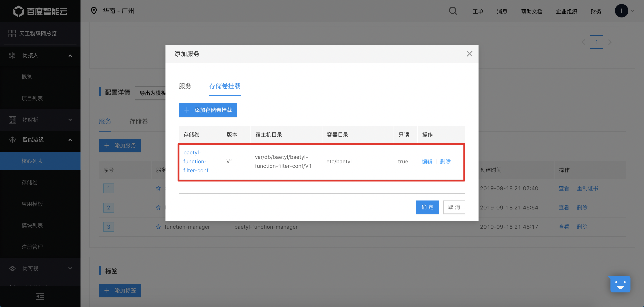Click 查看 for the 21:07:40 row
The height and width of the screenshot is (307, 644).
pyautogui.click(x=564, y=188)
